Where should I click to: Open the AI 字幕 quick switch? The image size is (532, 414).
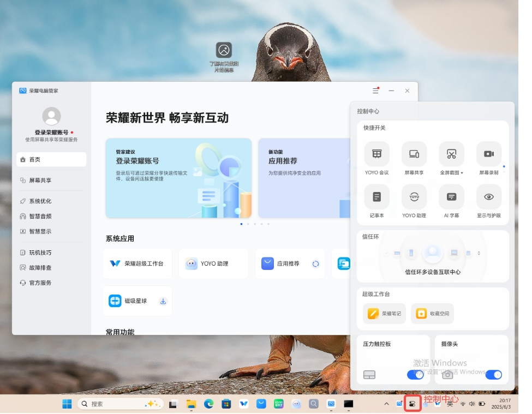pos(451,197)
